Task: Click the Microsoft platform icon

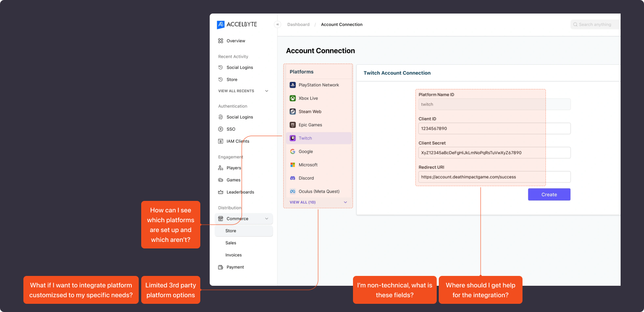Action: tap(293, 165)
